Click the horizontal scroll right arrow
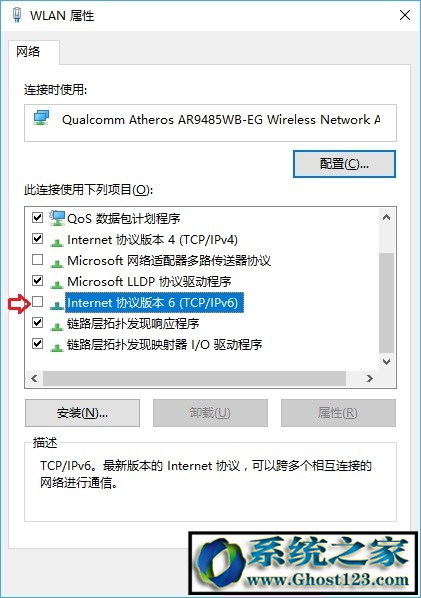Image resolution: width=421 pixels, height=598 pixels. (x=370, y=379)
